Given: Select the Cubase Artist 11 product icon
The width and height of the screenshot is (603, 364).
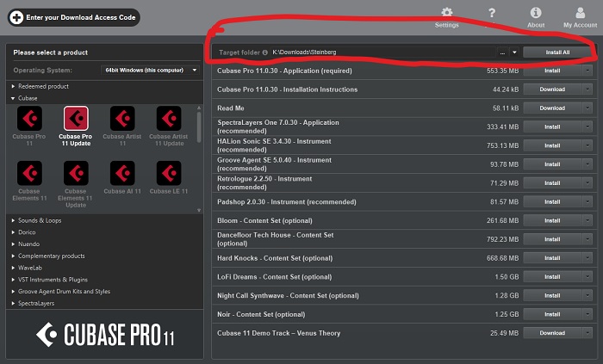Looking at the screenshot, I should [x=122, y=119].
